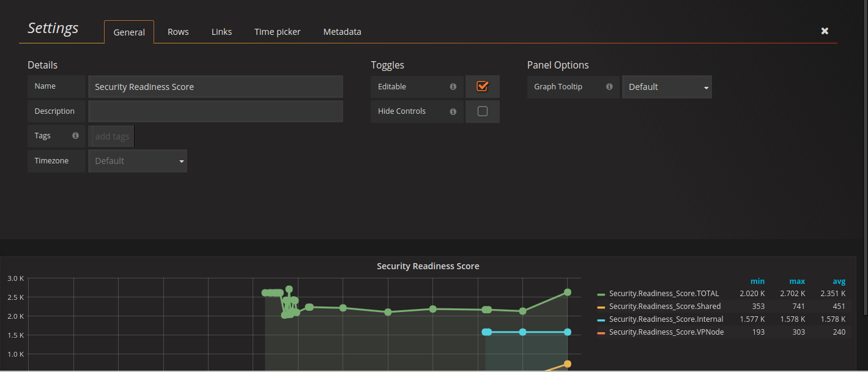Click the add tags input box
868x372 pixels.
(112, 136)
